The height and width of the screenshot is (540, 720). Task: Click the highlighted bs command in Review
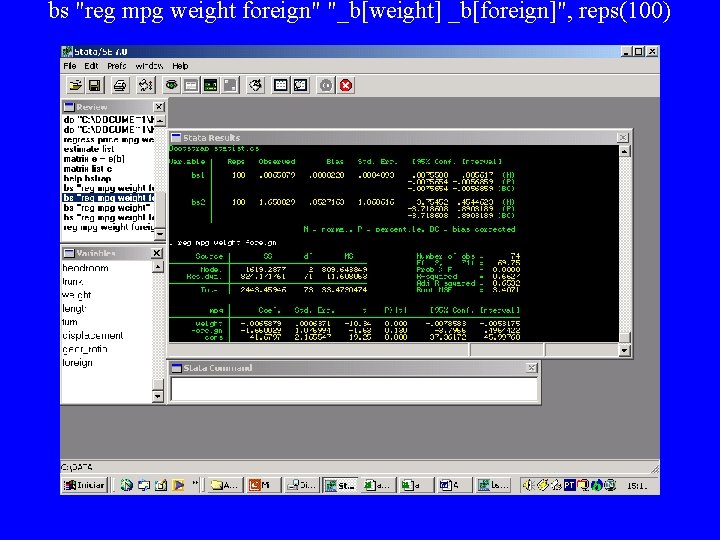[108, 198]
